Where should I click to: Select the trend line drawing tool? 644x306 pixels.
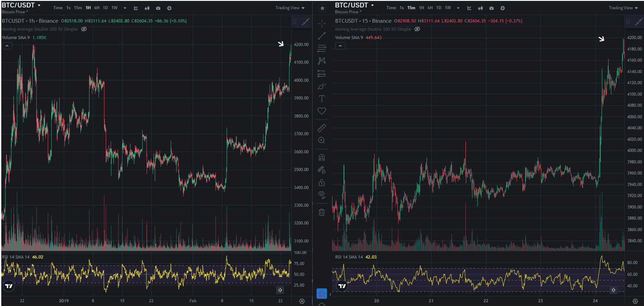click(x=322, y=36)
